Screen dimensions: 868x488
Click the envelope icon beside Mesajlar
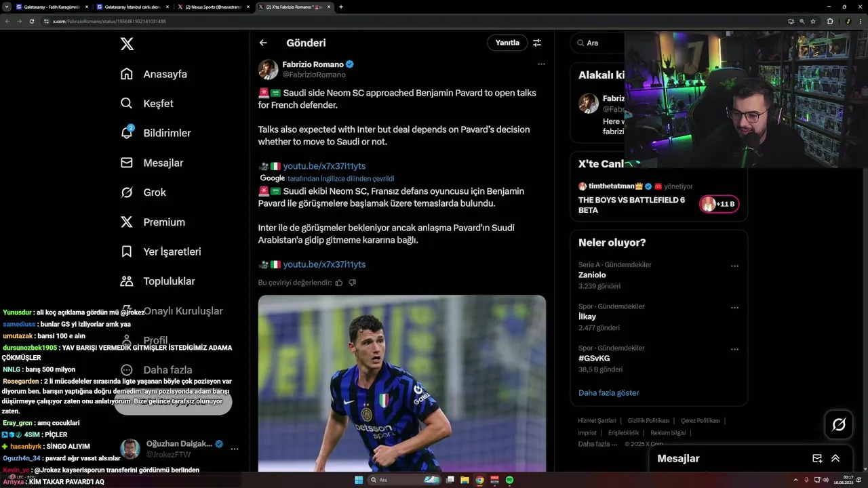[127, 163]
